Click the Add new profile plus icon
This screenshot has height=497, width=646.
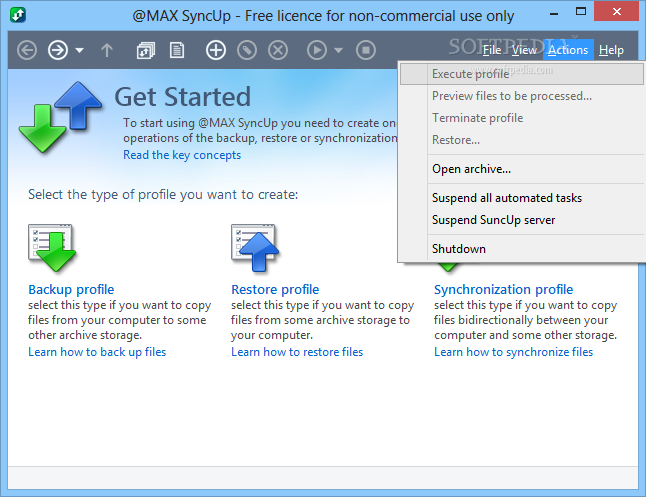pyautogui.click(x=216, y=50)
